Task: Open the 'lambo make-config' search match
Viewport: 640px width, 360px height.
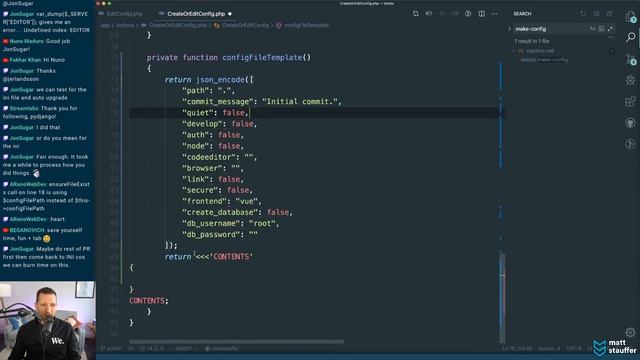Action: tap(544, 60)
